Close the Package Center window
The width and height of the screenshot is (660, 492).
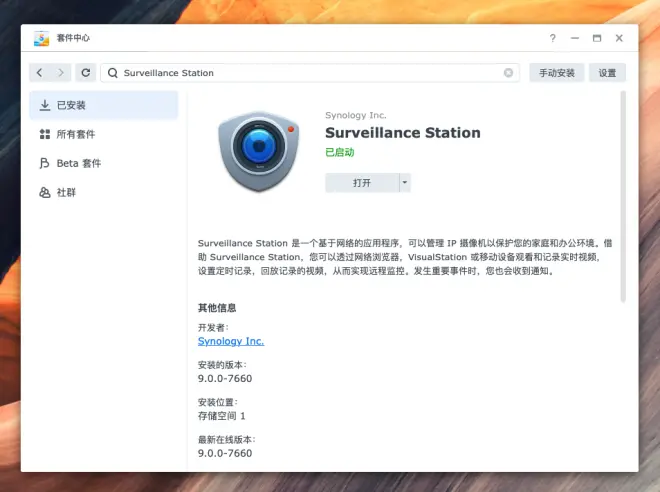click(x=619, y=38)
